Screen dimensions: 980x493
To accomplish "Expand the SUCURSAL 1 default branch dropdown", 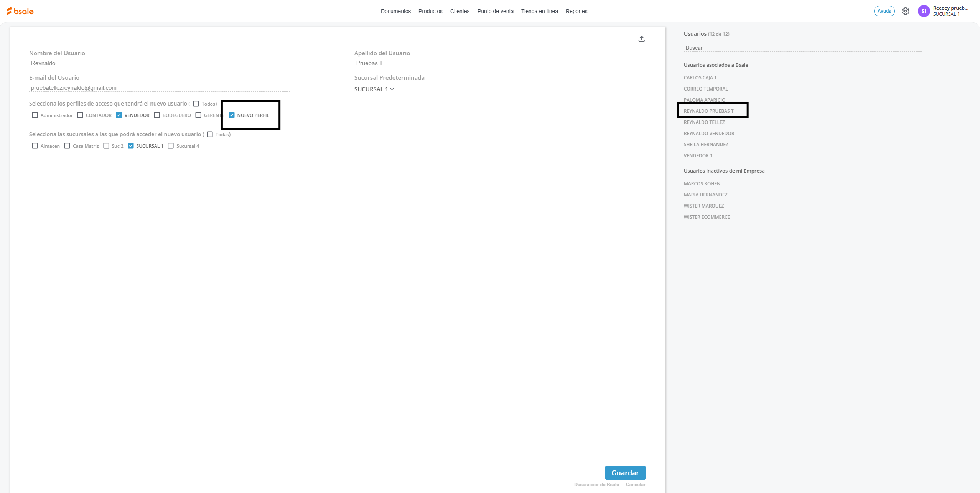I will 374,89.
